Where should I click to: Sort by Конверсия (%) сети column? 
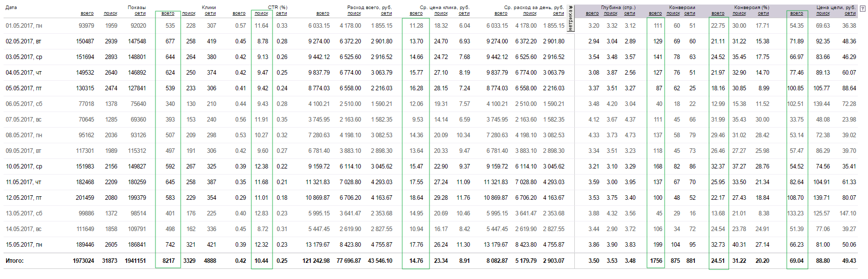pos(764,14)
